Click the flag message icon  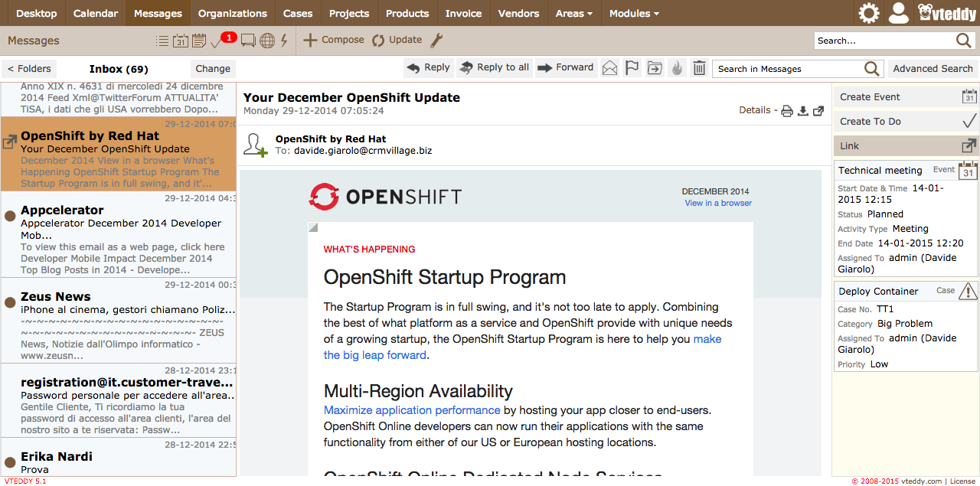coord(632,68)
